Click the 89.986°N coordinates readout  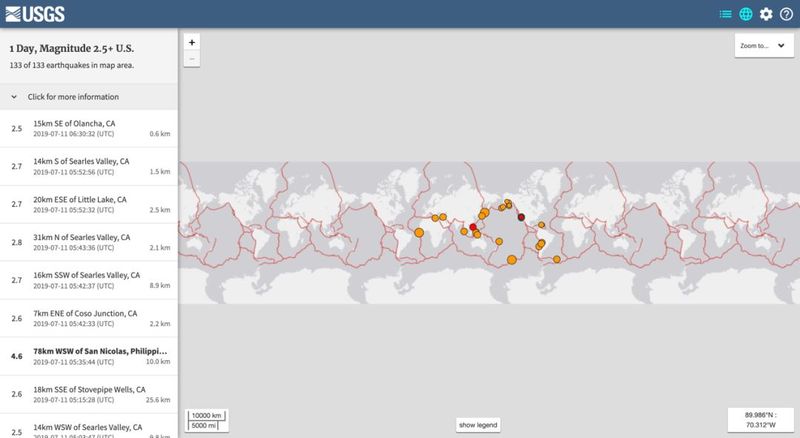click(x=760, y=420)
